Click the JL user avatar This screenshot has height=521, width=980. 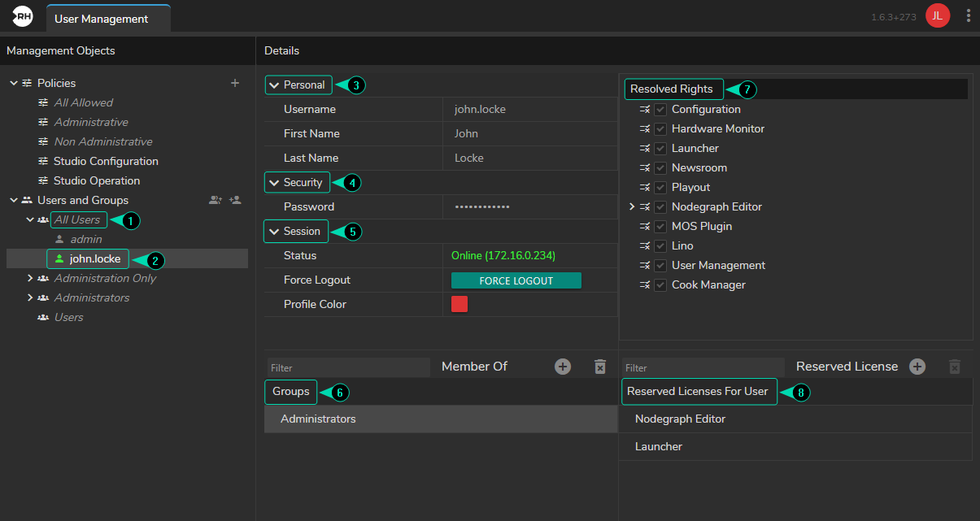coord(938,16)
